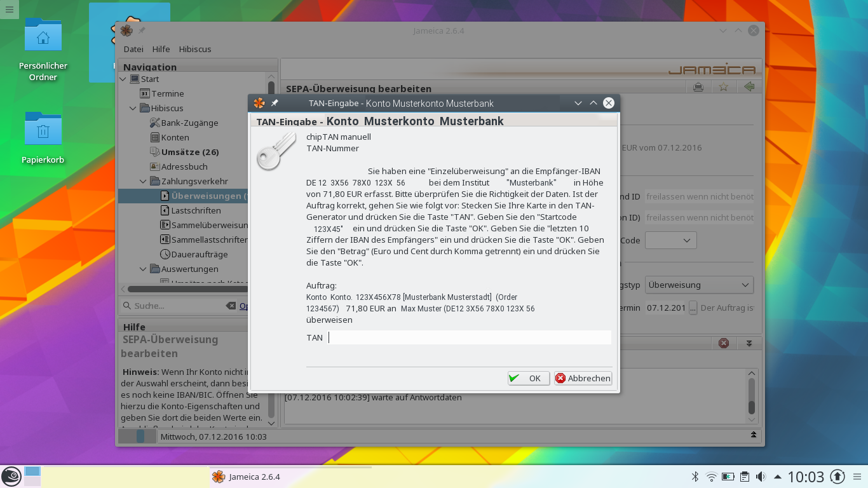Click the Termine calendar icon in navigation

144,93
